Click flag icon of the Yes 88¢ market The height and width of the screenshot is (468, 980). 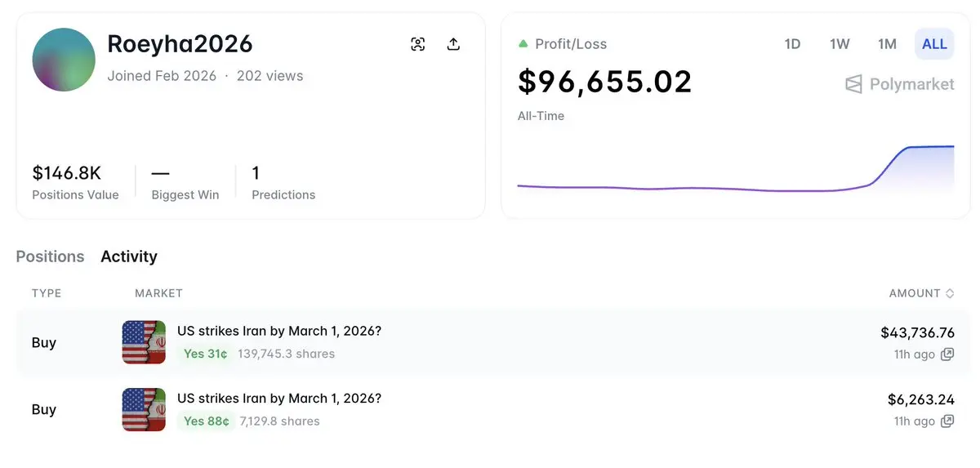144,409
